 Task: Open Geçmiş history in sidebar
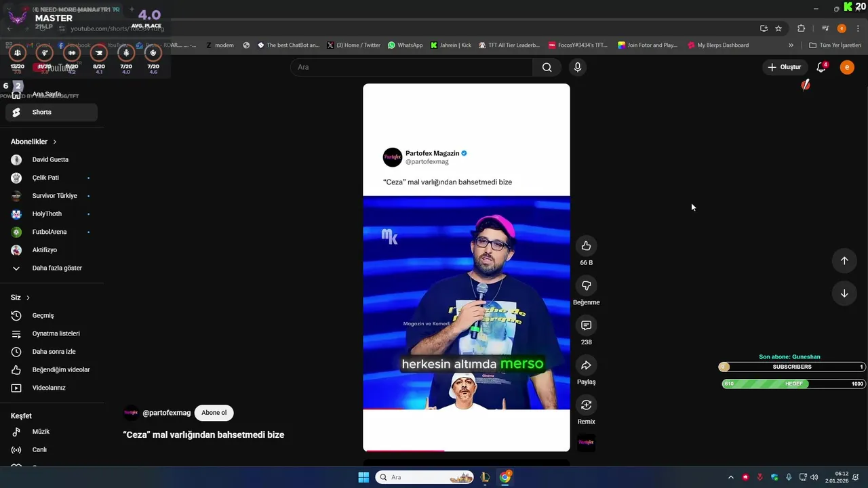click(x=52, y=315)
